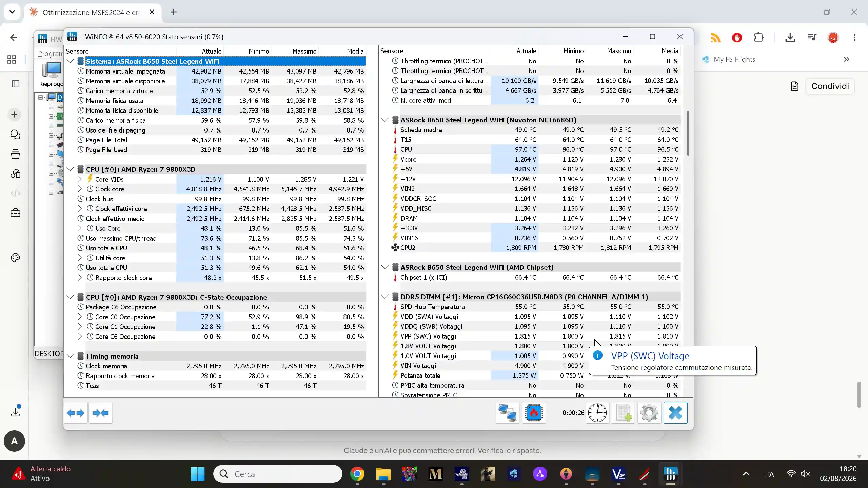
Task: Open Program menu in background HWiNFO window
Action: click(x=50, y=54)
